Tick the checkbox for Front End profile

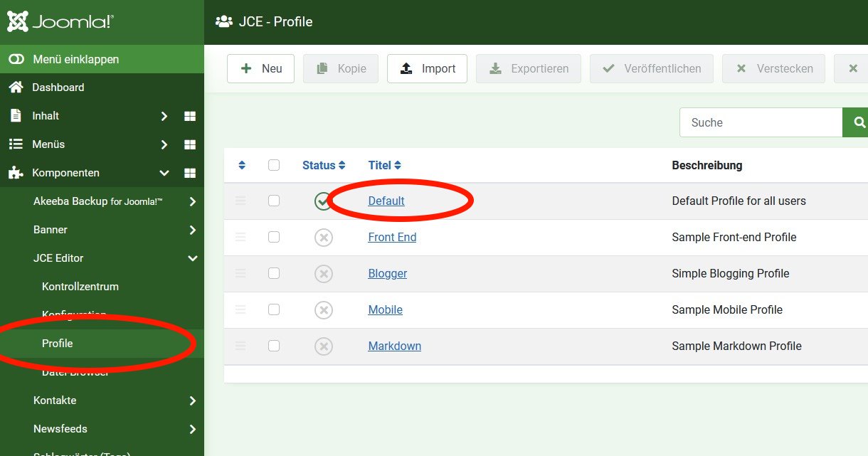274,237
